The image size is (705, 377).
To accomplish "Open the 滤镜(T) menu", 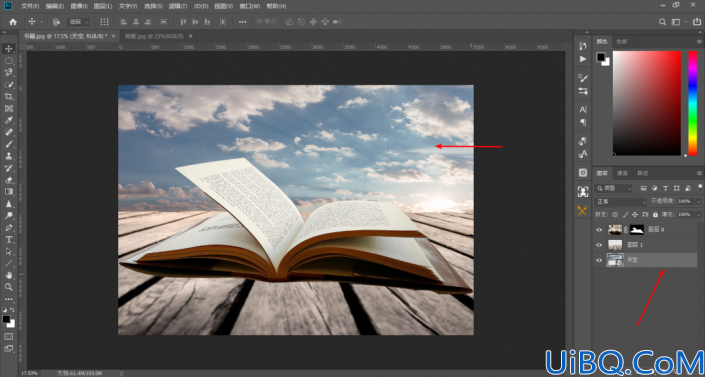I will 178,6.
